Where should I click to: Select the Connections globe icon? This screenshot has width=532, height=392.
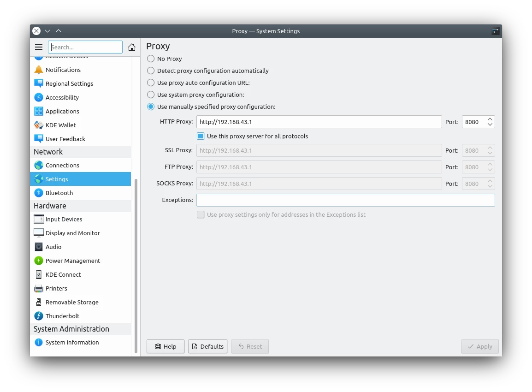point(39,165)
